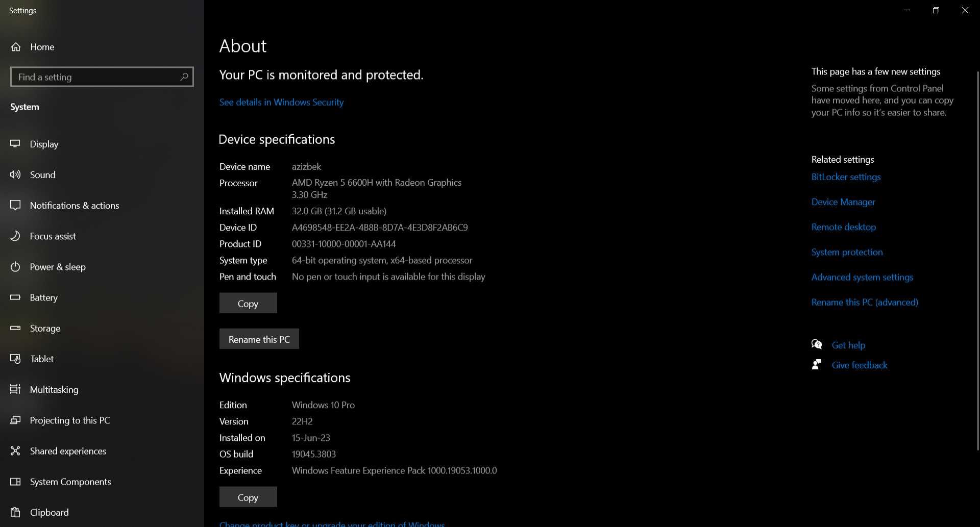The width and height of the screenshot is (980, 527).
Task: Click the Shared experiences icon
Action: click(15, 450)
